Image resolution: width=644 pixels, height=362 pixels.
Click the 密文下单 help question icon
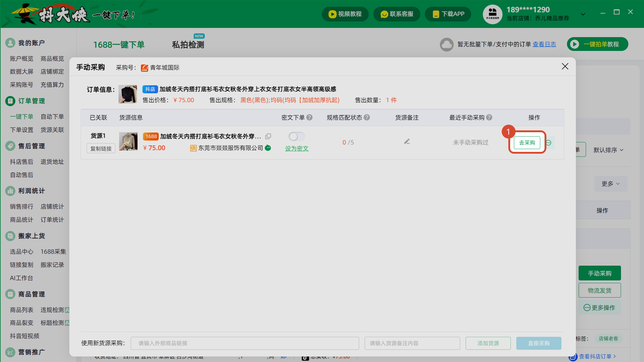[x=309, y=117]
